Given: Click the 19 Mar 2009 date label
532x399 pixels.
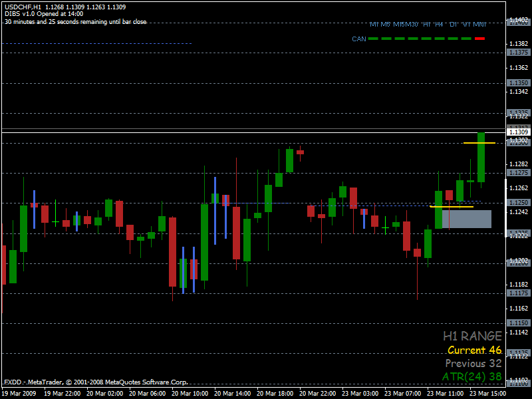Looking at the screenshot, I should click(19, 394).
